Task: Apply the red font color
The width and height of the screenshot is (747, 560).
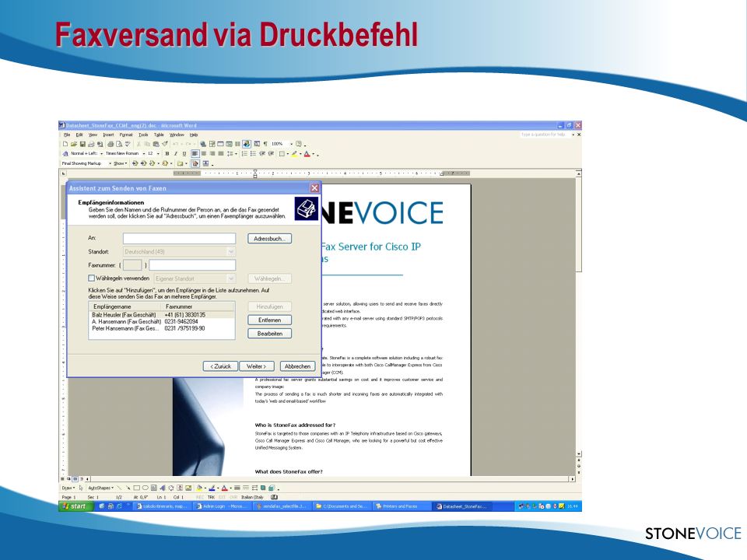Action: [x=307, y=154]
